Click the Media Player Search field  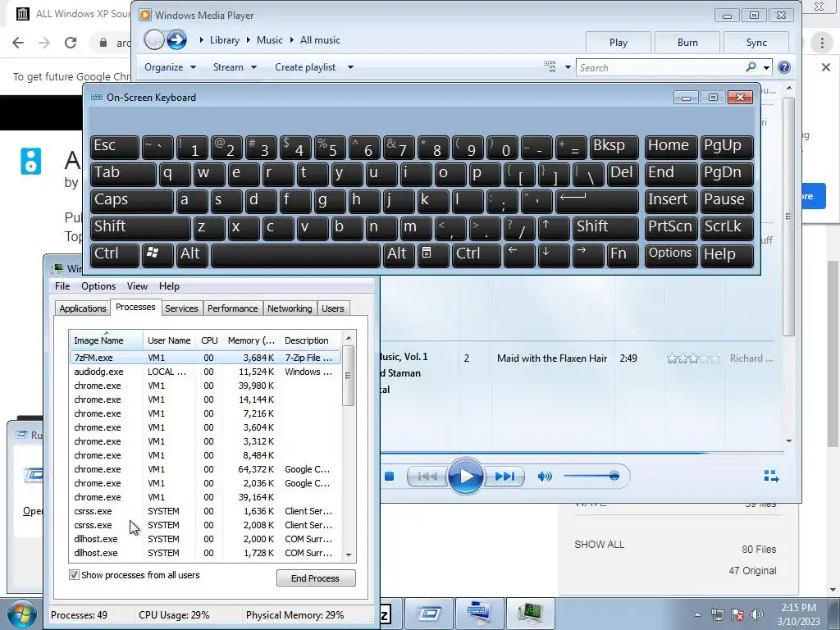point(662,67)
